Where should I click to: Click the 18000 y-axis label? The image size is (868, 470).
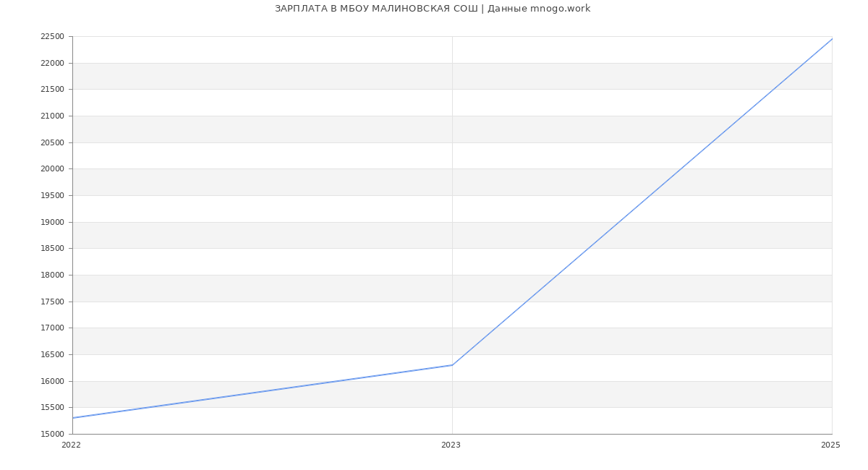[x=52, y=275]
